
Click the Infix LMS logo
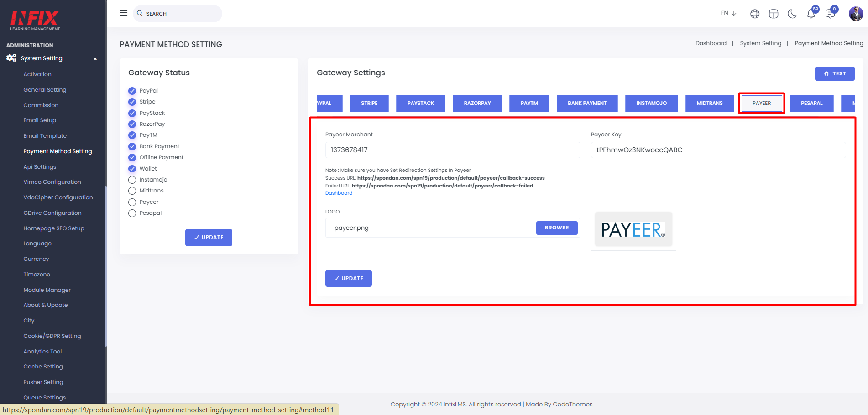pyautogui.click(x=35, y=20)
